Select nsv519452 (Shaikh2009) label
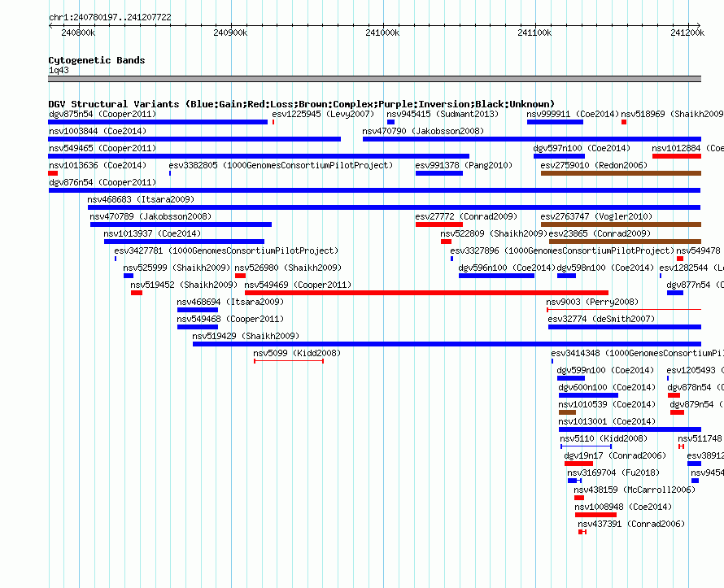Image resolution: width=724 pixels, height=588 pixels. click(184, 285)
